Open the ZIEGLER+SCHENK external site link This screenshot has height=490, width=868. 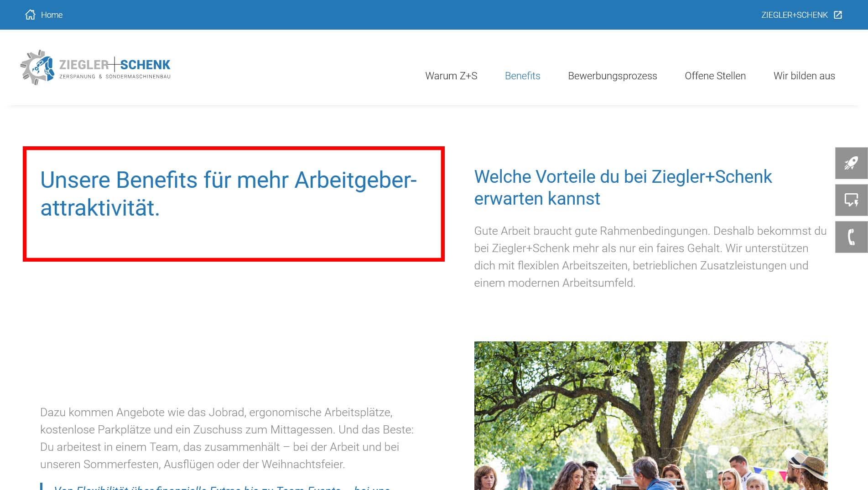[794, 15]
